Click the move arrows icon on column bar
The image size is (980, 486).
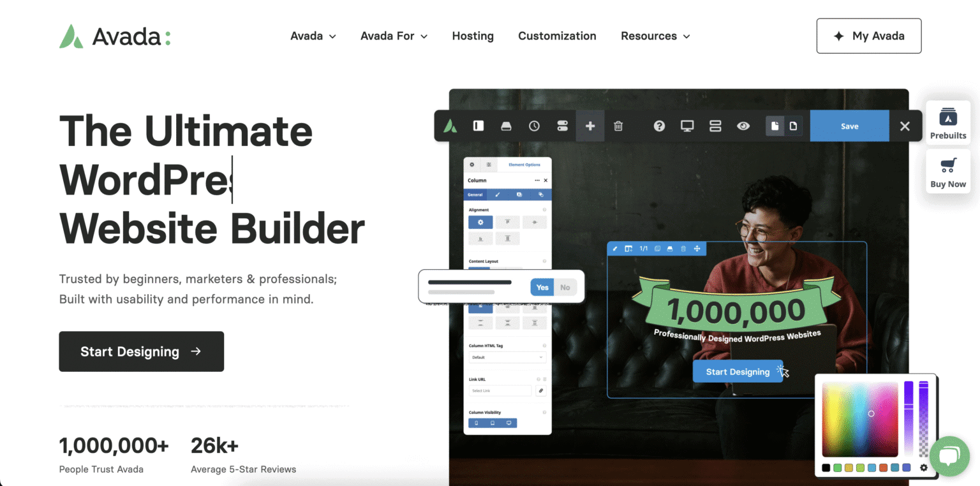pyautogui.click(x=697, y=249)
